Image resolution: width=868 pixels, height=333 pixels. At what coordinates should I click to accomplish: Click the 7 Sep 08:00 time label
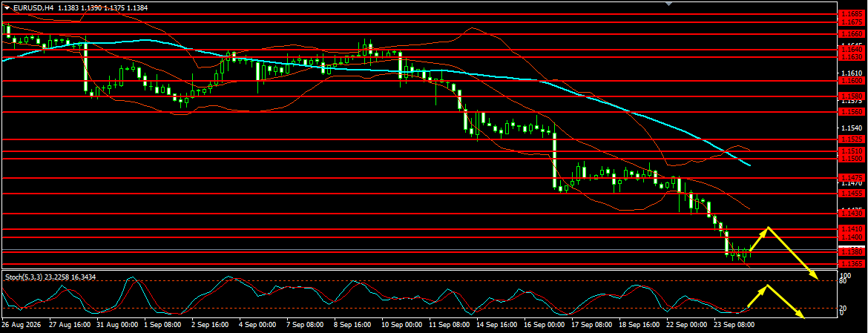click(306, 326)
